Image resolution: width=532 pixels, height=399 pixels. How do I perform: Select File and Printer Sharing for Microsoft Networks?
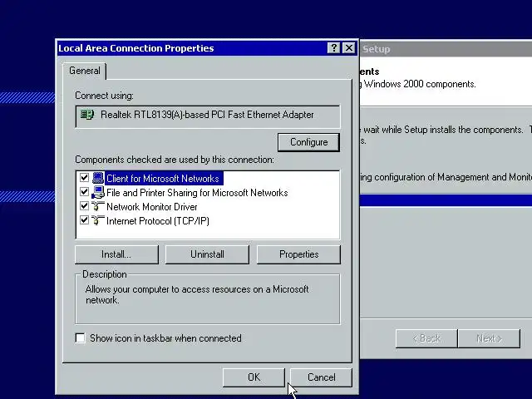[197, 193]
